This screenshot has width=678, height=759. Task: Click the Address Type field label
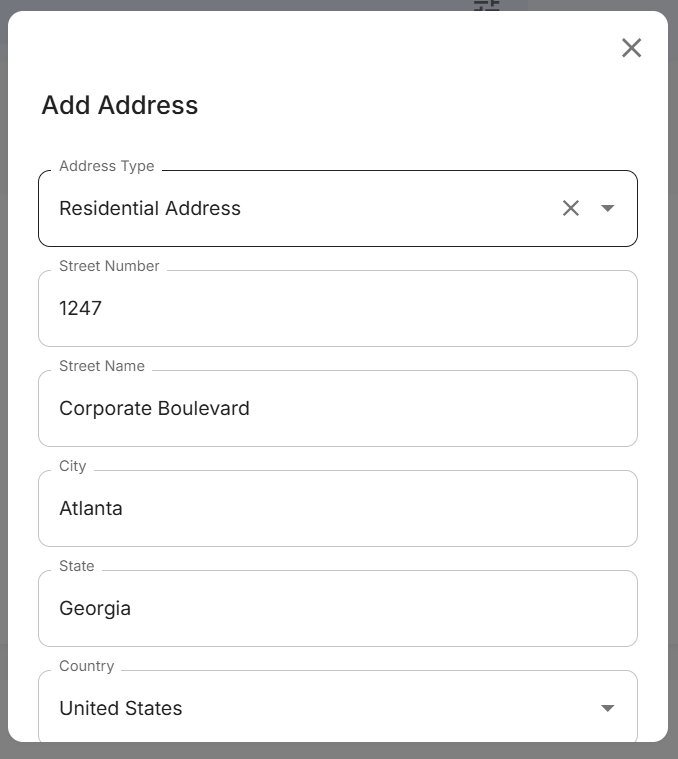[x=107, y=166]
